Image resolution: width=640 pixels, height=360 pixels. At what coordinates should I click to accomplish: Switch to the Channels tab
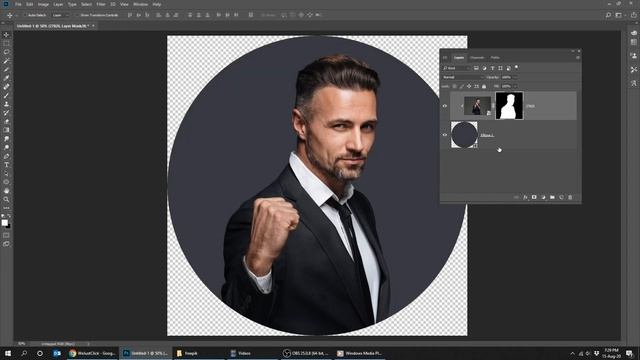point(477,58)
